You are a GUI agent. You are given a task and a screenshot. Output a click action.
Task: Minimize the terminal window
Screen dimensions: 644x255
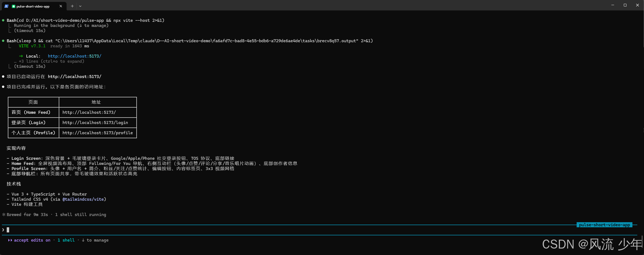(613, 5)
